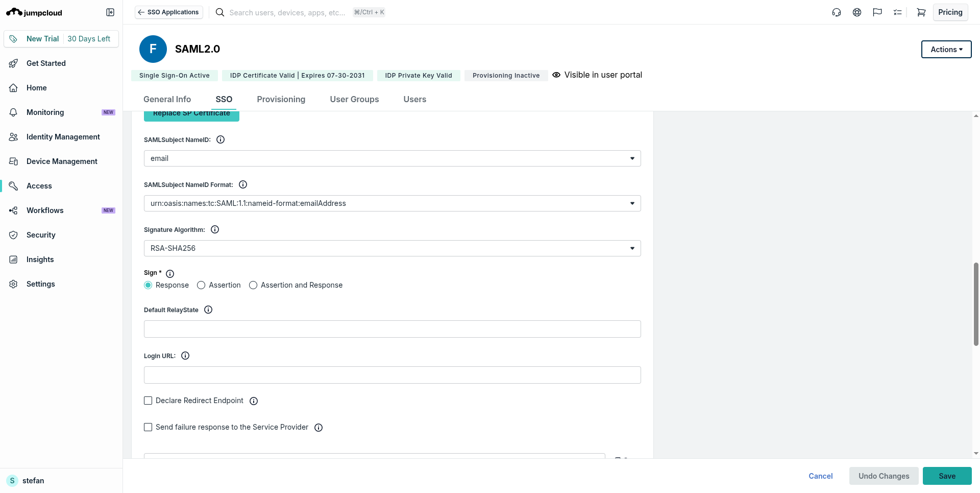Click the Cancel link
980x493 pixels.
point(821,476)
